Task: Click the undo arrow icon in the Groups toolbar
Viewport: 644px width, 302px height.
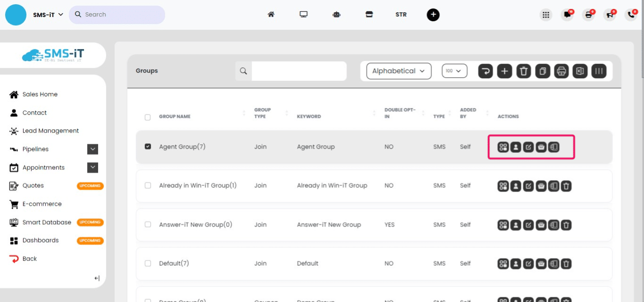Action: click(x=485, y=71)
